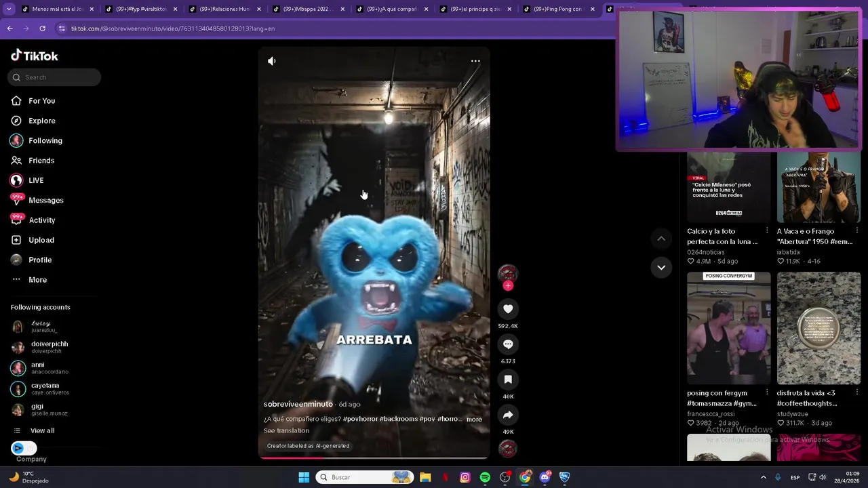The height and width of the screenshot is (488, 868).
Task: Open Calcio y la foto perfecta thumbnail
Action: [729, 188]
